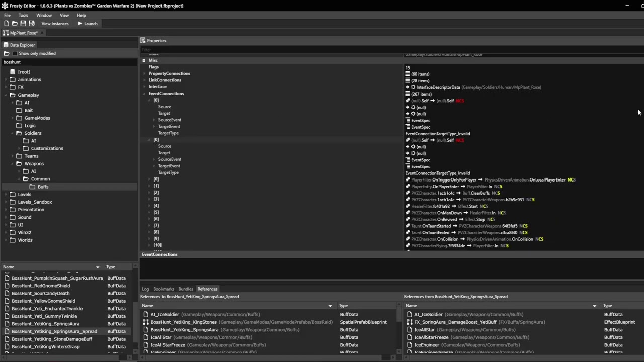The image size is (644, 362).
Task: Toggle the Show only modified checkbox
Action: [x=15, y=53]
